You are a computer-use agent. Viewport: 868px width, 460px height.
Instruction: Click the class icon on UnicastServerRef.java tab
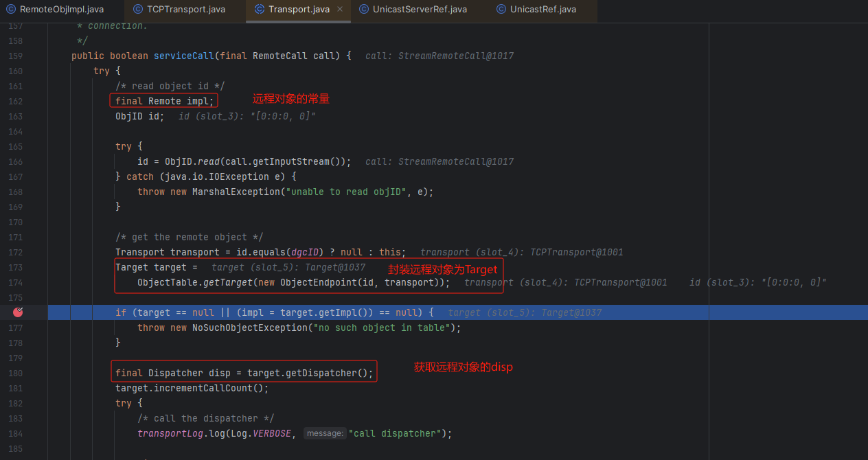point(363,10)
